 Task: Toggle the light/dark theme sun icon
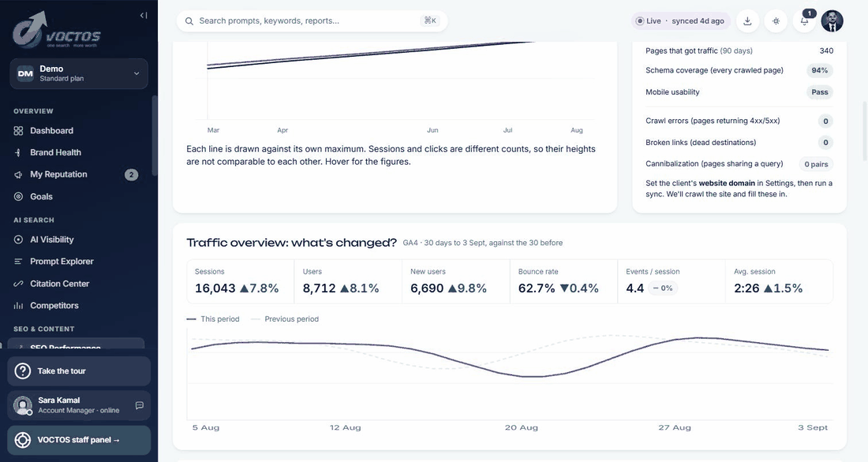pyautogui.click(x=776, y=21)
